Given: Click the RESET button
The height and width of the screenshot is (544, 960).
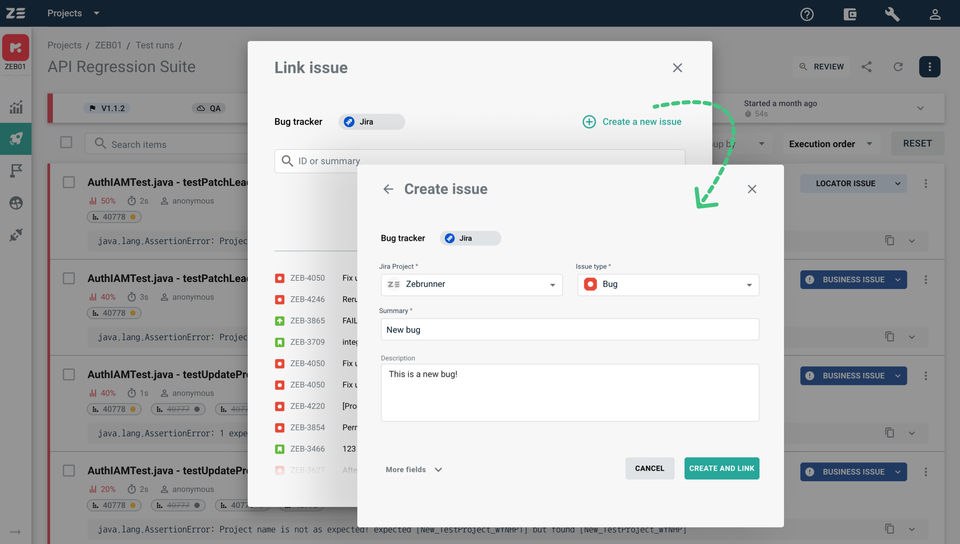Looking at the screenshot, I should click(917, 143).
